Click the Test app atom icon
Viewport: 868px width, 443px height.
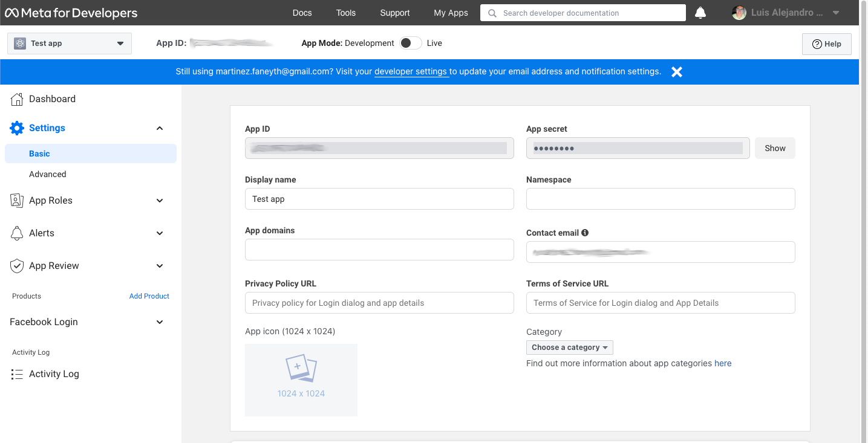(20, 44)
